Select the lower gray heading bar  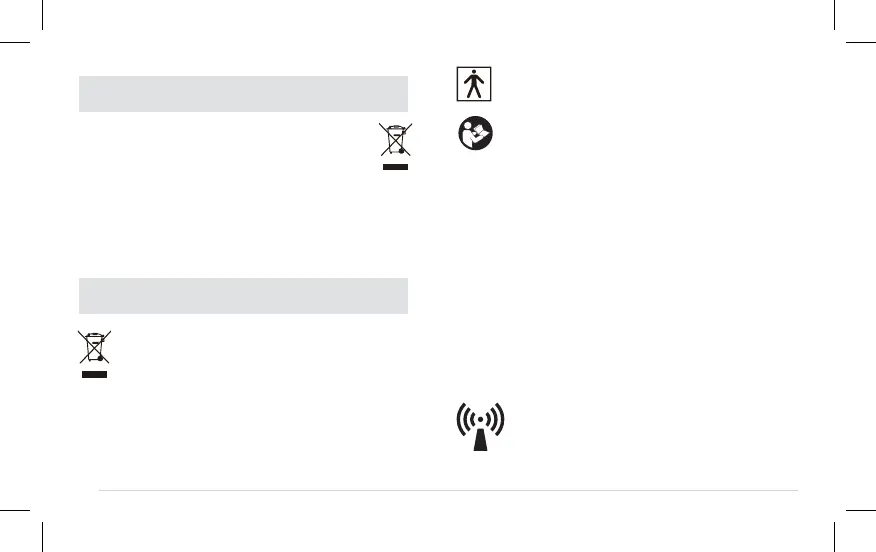pos(243,296)
